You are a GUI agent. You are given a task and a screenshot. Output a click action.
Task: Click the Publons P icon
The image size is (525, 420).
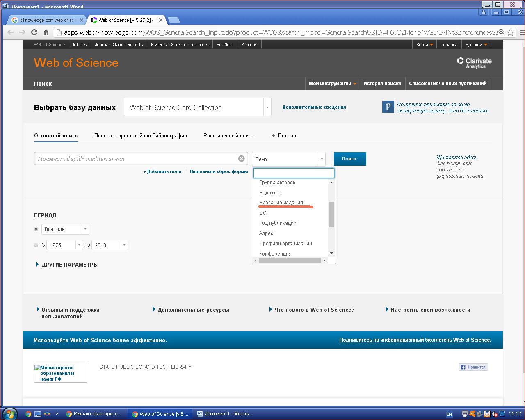coord(388,107)
